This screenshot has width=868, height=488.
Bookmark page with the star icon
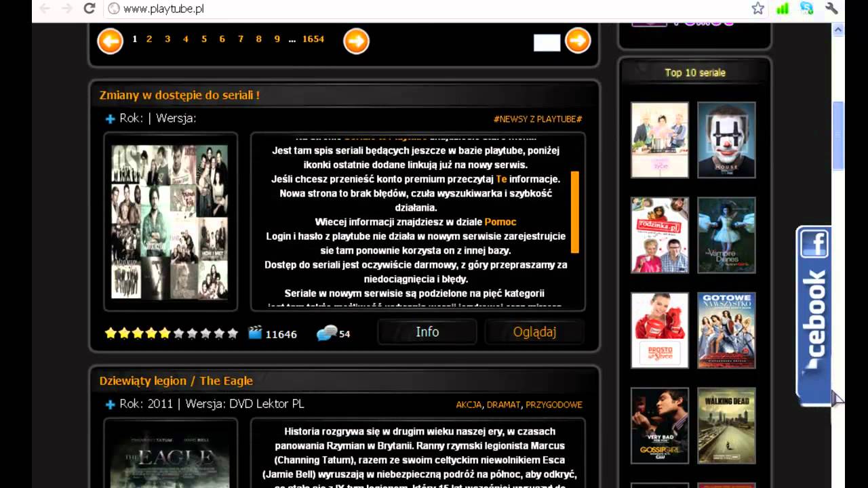coord(757,9)
